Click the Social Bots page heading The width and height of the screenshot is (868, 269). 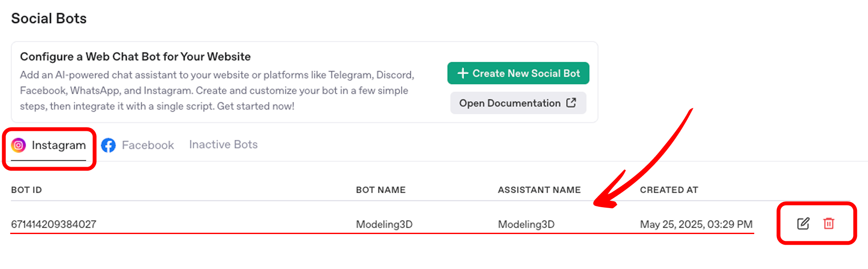click(49, 18)
